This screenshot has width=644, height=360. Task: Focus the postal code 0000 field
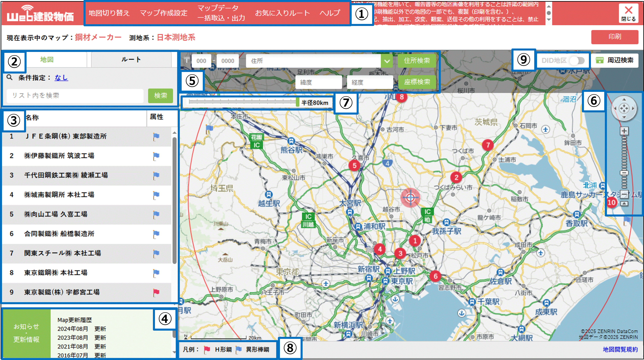(x=228, y=61)
